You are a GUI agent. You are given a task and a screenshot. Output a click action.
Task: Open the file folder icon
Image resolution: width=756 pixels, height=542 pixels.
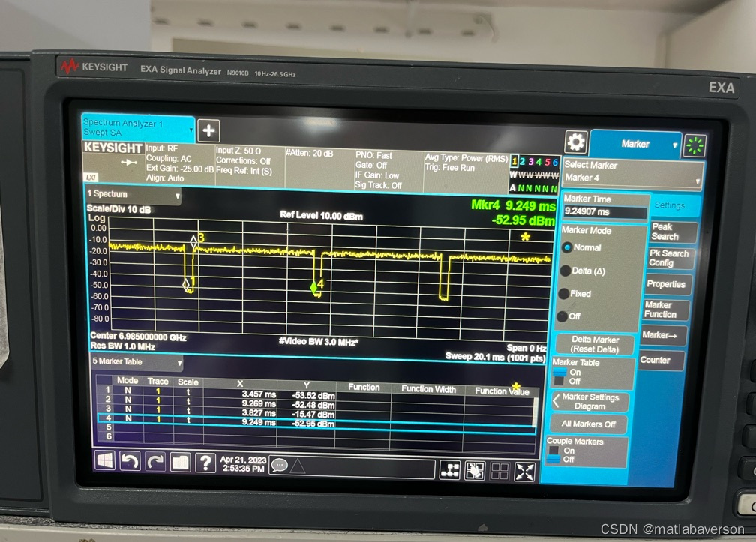click(x=180, y=463)
